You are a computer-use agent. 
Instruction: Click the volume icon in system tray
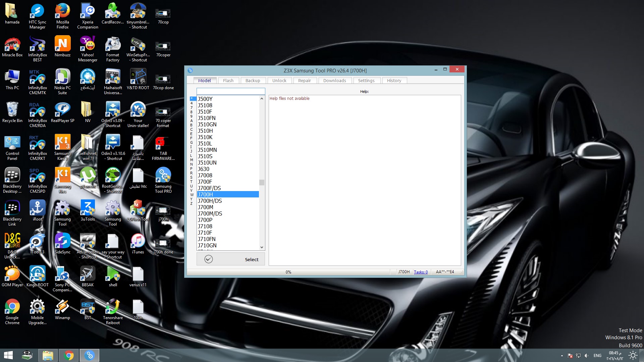586,355
